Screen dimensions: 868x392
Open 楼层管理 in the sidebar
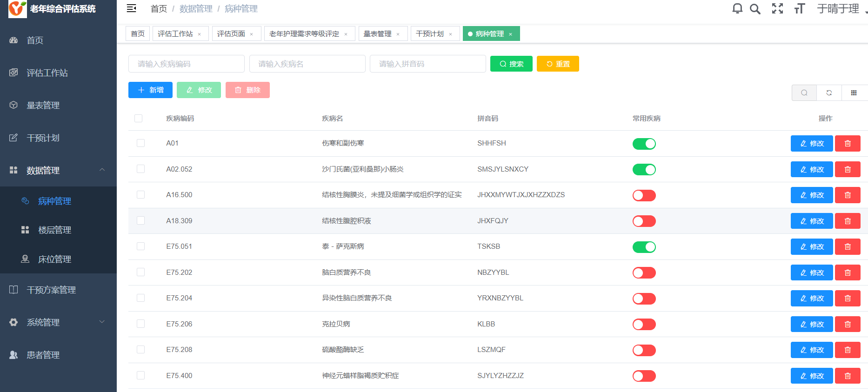click(x=54, y=230)
